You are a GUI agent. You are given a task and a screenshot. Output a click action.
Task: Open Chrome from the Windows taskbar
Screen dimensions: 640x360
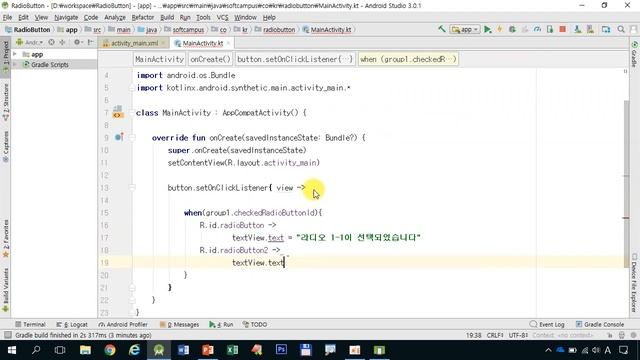click(110, 350)
